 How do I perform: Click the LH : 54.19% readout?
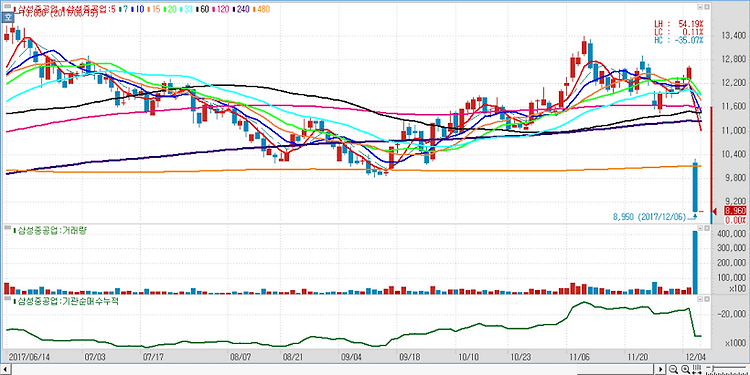(x=679, y=23)
